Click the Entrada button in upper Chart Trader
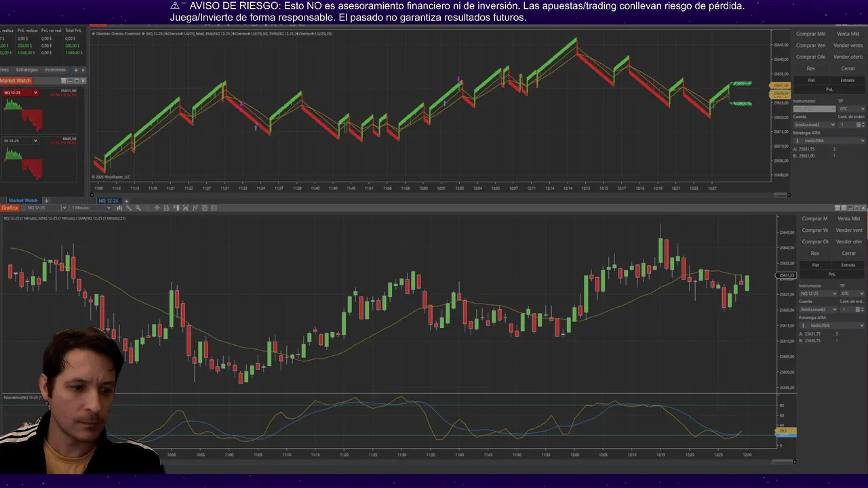The height and width of the screenshot is (488, 868). coord(848,80)
